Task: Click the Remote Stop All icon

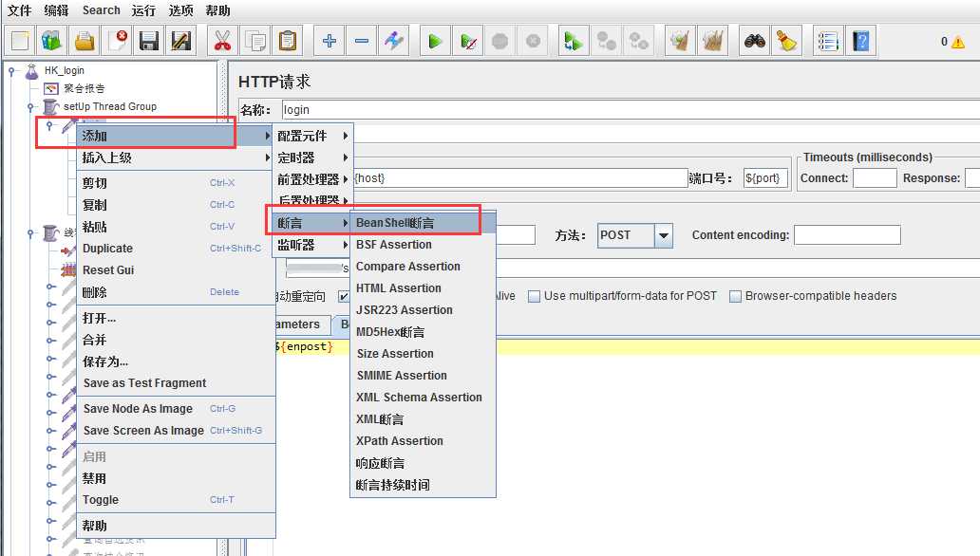Action: pyautogui.click(x=606, y=41)
